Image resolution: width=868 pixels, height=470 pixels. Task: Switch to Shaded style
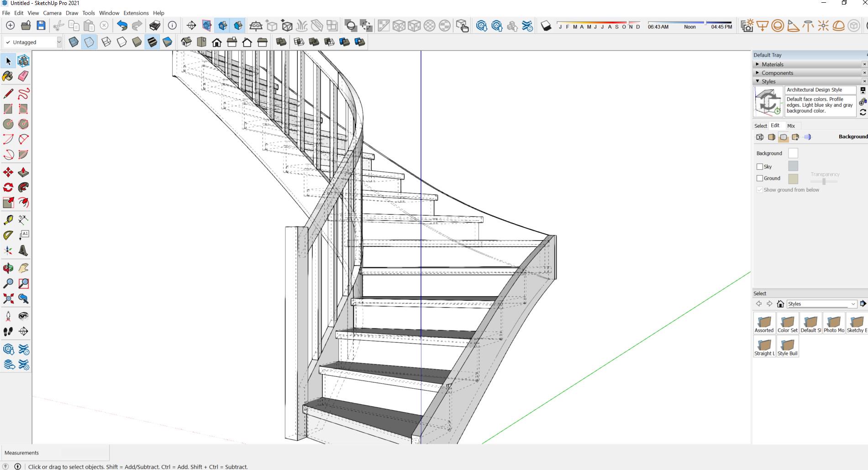click(x=137, y=42)
